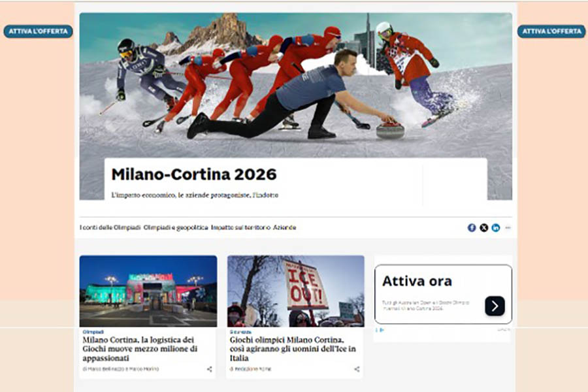Open Olimpiadi e geopolitica section
The height and width of the screenshot is (392, 588).
pyautogui.click(x=176, y=227)
